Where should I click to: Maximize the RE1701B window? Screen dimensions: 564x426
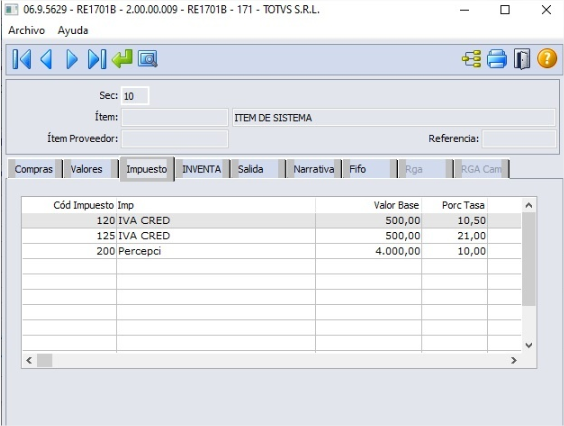pyautogui.click(x=505, y=10)
